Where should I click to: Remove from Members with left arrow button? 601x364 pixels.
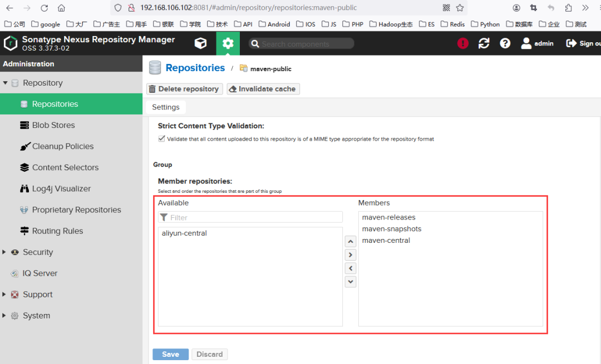pyautogui.click(x=351, y=268)
